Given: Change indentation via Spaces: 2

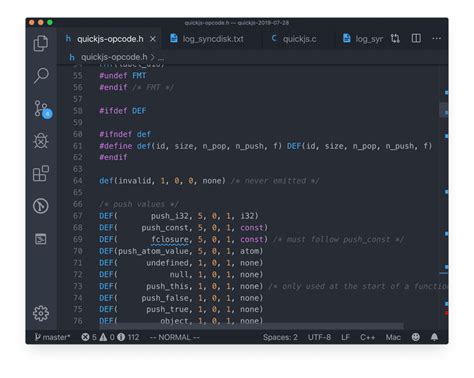Looking at the screenshot, I should coord(280,337).
